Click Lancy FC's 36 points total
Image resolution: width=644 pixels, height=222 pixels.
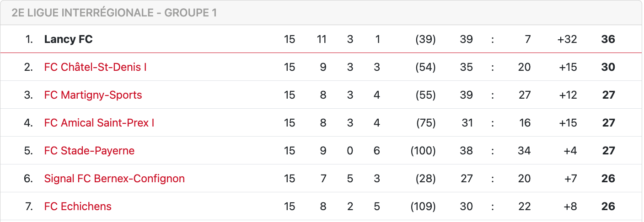(608, 39)
